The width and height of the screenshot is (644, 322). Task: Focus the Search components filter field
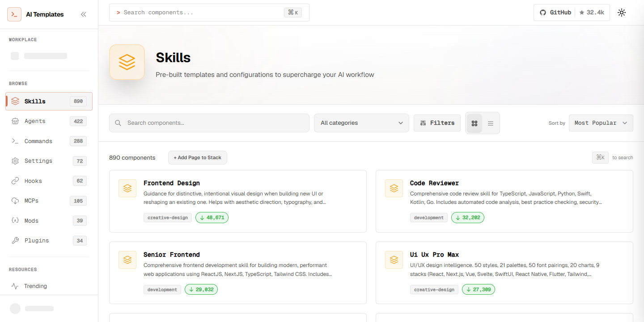coord(209,123)
